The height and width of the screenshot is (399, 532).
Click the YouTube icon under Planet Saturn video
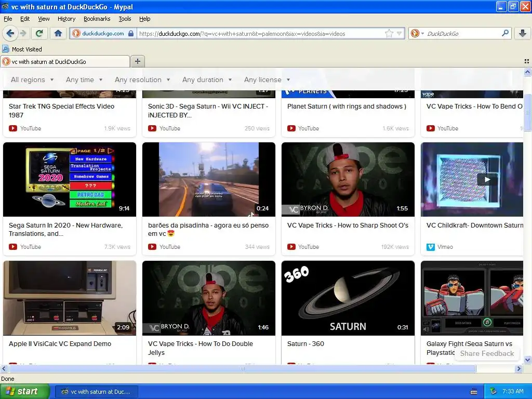coord(291,128)
